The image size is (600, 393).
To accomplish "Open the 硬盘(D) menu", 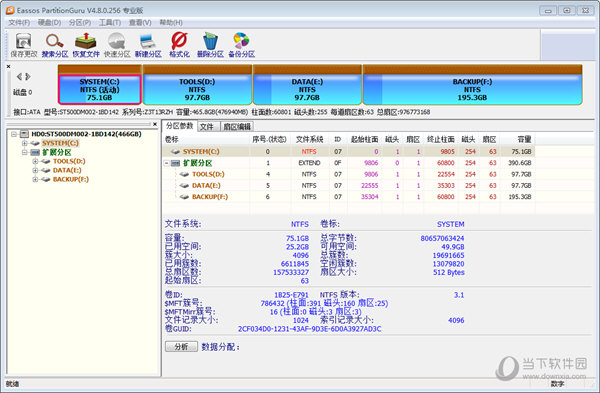I will pos(49,23).
